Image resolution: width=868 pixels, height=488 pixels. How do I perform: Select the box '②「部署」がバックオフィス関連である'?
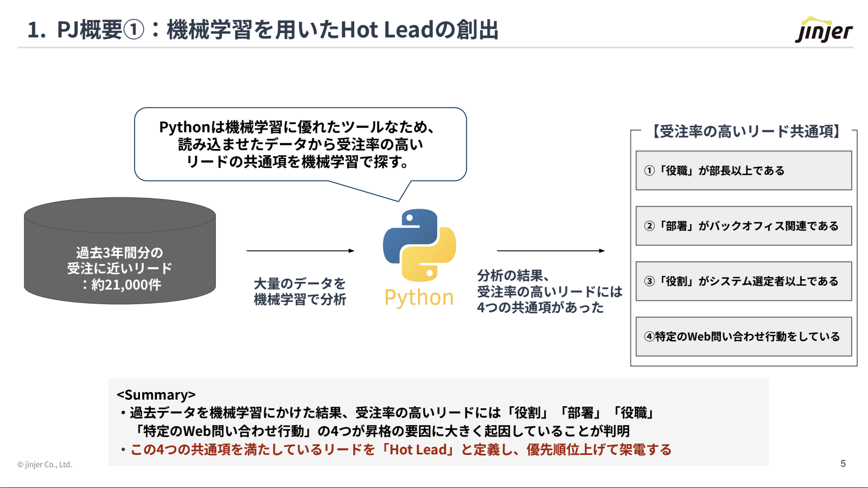pos(744,226)
